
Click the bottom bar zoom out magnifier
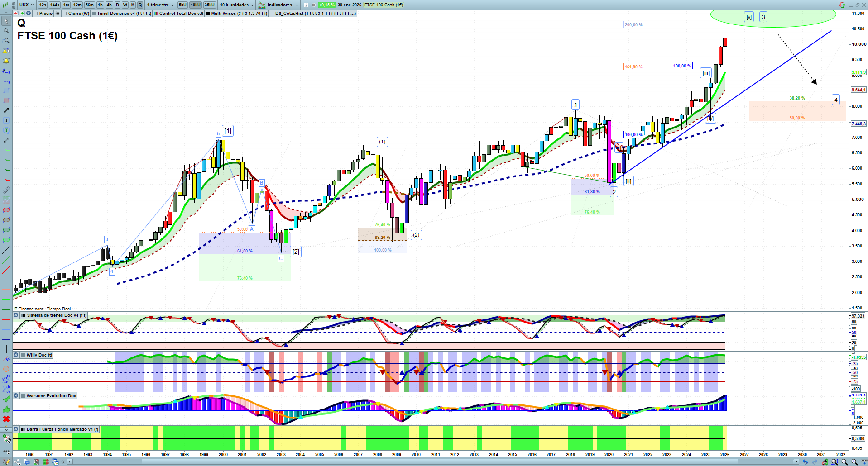click(844, 462)
